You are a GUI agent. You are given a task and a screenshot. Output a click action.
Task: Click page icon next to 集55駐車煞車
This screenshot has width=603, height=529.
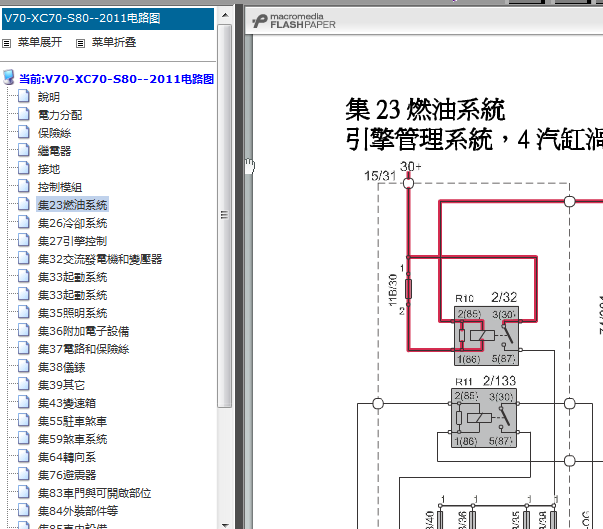(x=24, y=420)
